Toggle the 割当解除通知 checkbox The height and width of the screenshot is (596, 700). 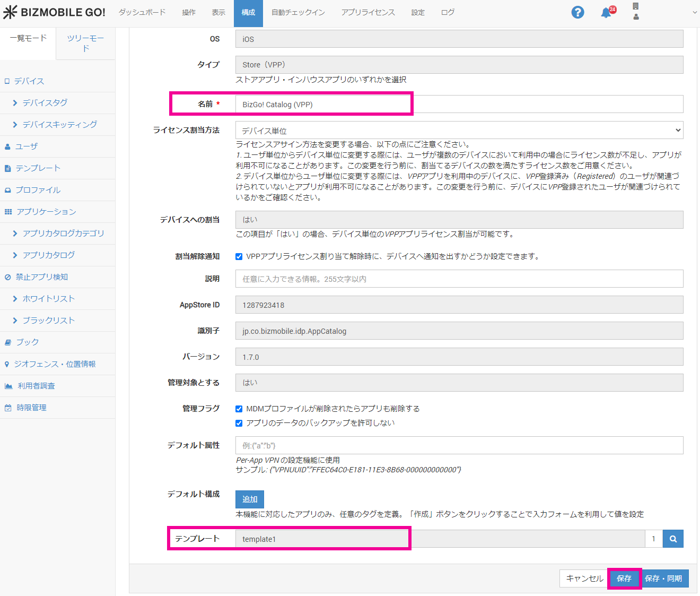click(239, 256)
